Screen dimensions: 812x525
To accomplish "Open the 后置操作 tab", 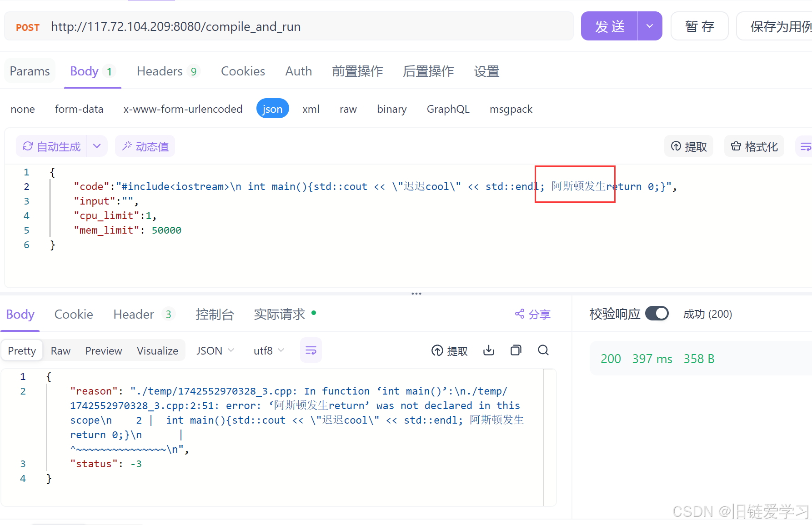I will 429,71.
